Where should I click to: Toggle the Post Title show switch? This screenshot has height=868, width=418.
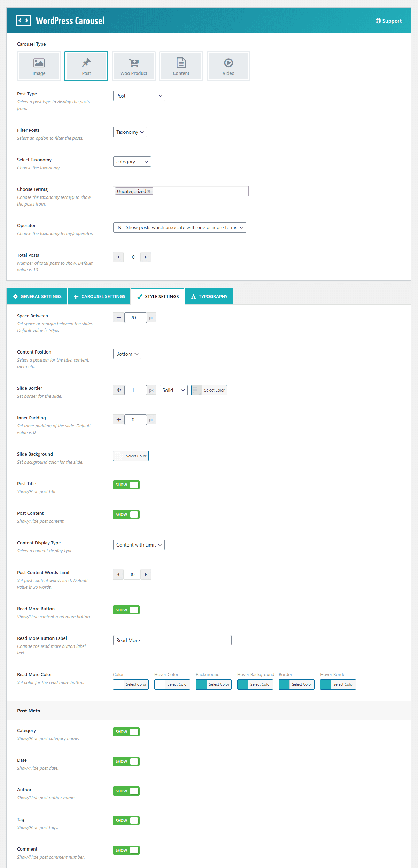click(x=126, y=485)
